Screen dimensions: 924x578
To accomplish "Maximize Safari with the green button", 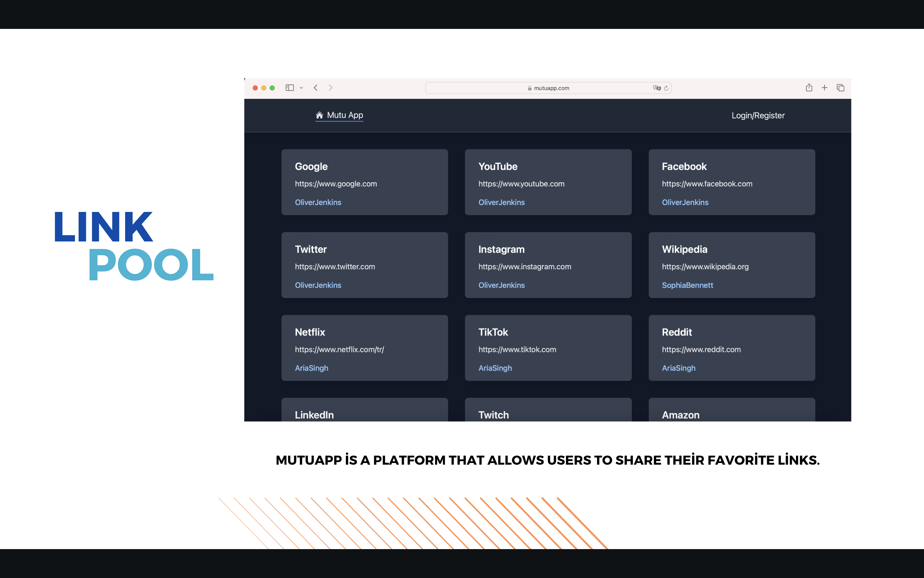I will pos(272,88).
